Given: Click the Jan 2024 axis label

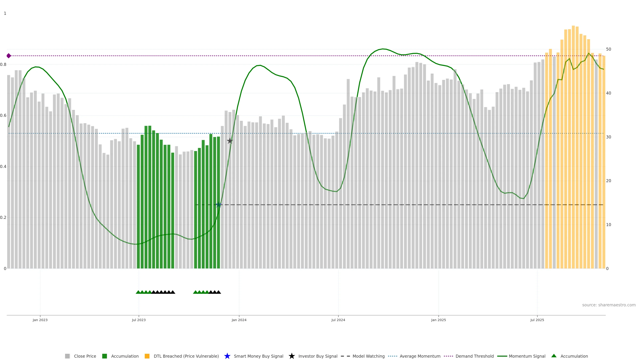Looking at the screenshot, I should (x=239, y=320).
